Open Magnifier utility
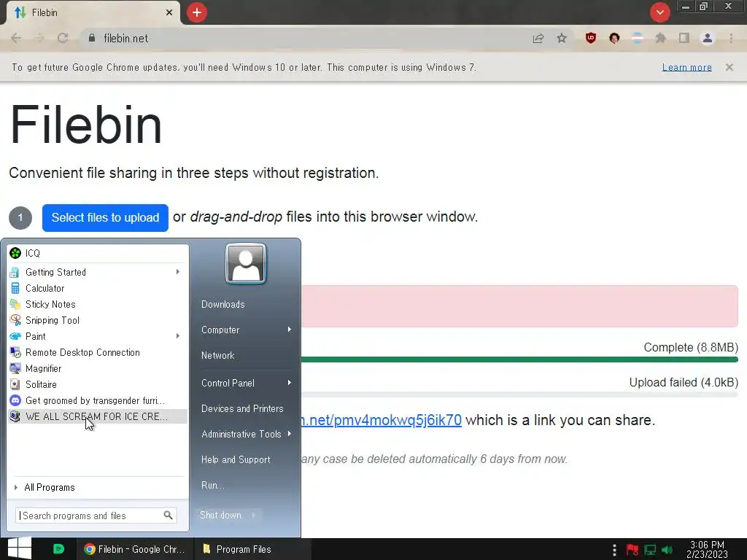This screenshot has width=747, height=560. tap(98, 368)
